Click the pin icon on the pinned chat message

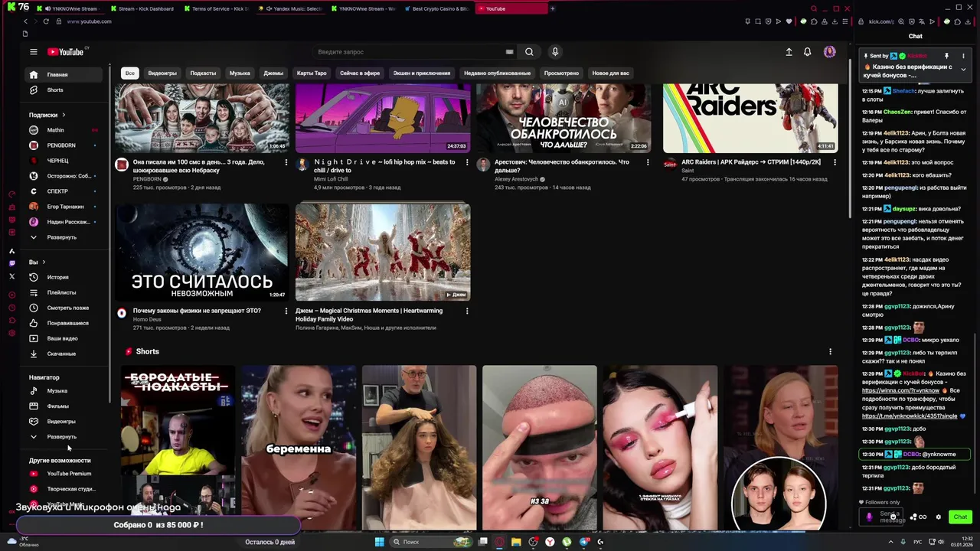coord(946,56)
